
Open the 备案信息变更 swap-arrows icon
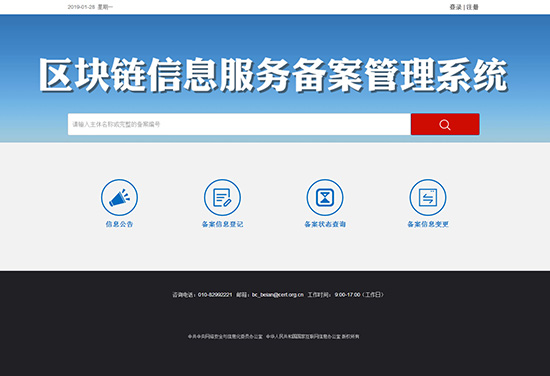coord(428,197)
